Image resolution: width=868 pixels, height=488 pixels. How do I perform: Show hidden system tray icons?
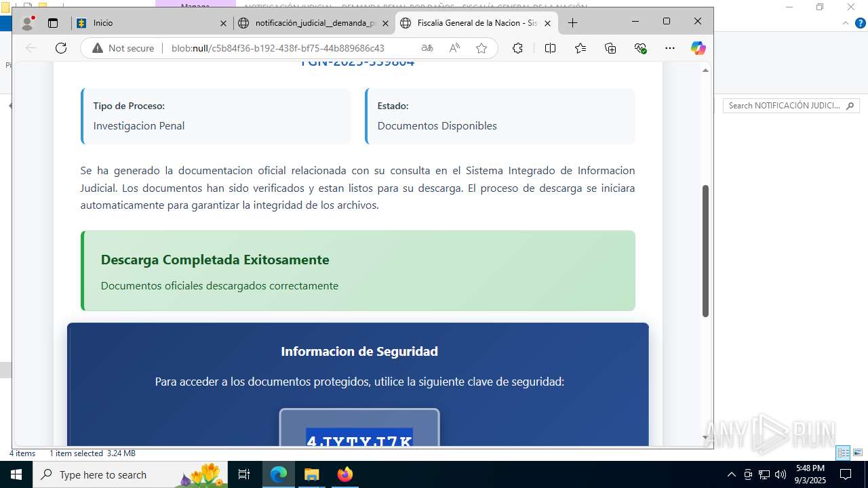(731, 474)
